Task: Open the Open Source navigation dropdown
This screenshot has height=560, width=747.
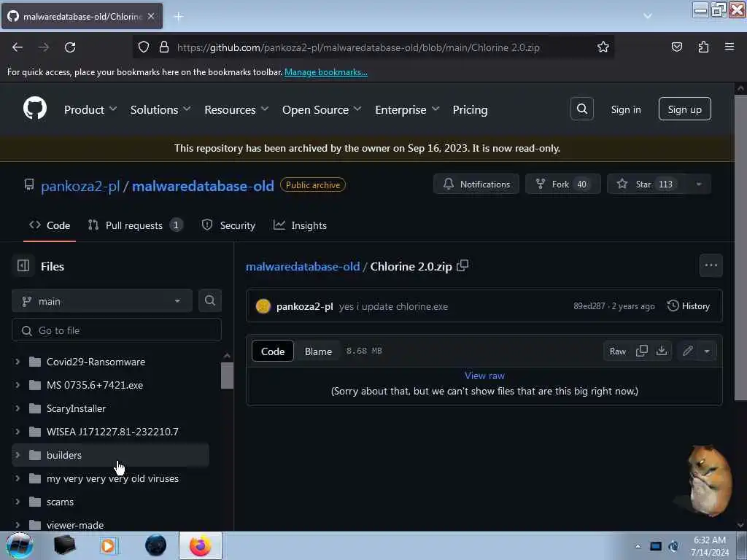Action: coord(322,109)
